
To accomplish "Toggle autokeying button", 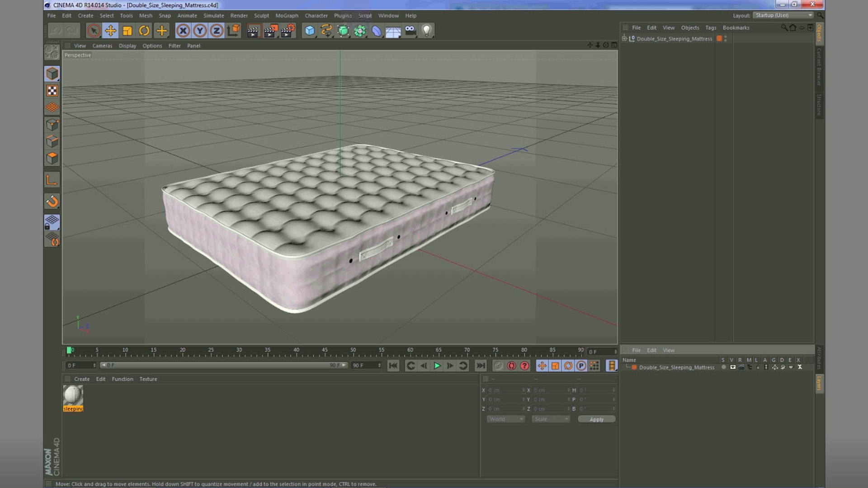I will pyautogui.click(x=511, y=366).
